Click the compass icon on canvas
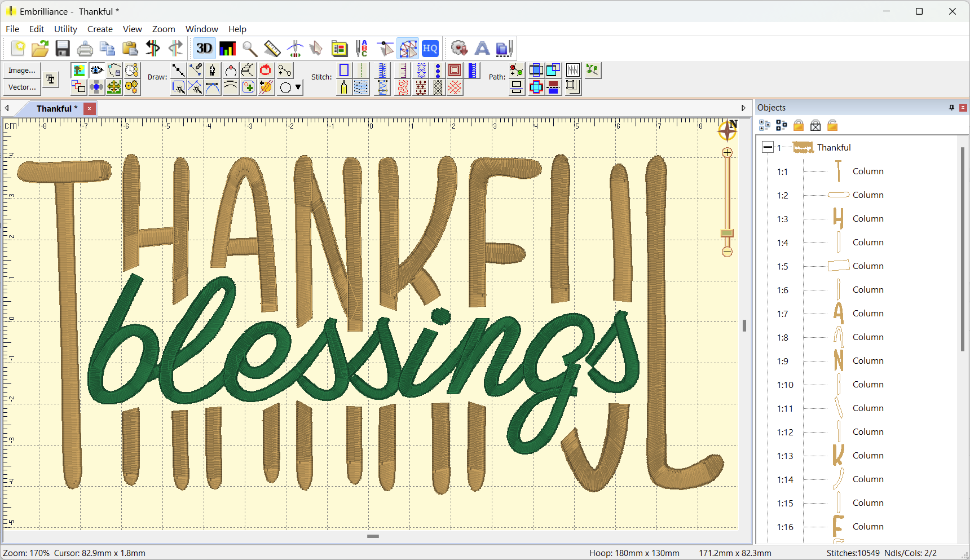Screen dimensions: 970x560 click(727, 130)
